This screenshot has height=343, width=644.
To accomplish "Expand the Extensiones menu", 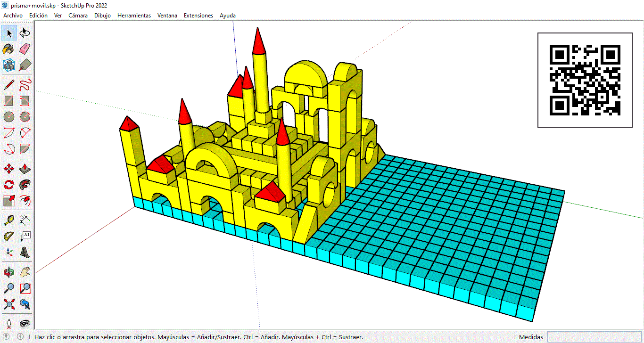I will pyautogui.click(x=198, y=16).
